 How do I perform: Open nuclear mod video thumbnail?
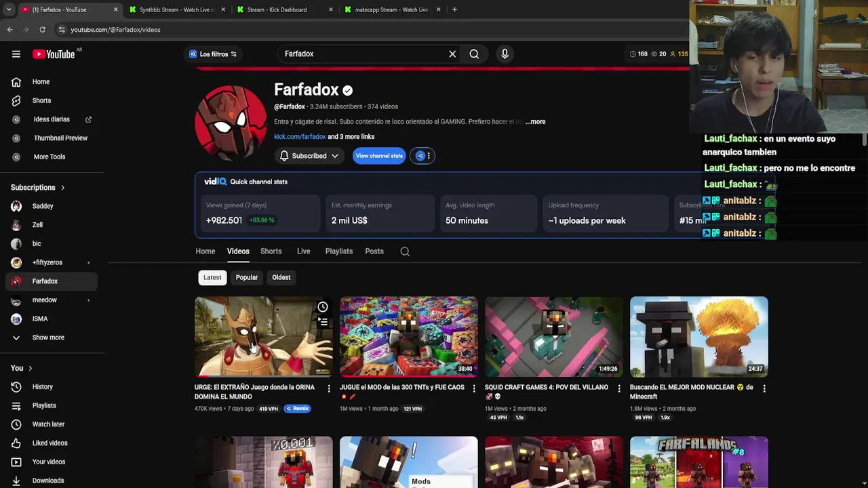(x=699, y=336)
